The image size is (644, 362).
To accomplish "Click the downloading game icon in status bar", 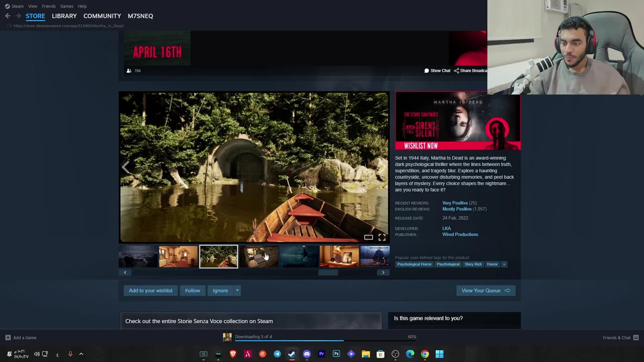I will 227,337.
